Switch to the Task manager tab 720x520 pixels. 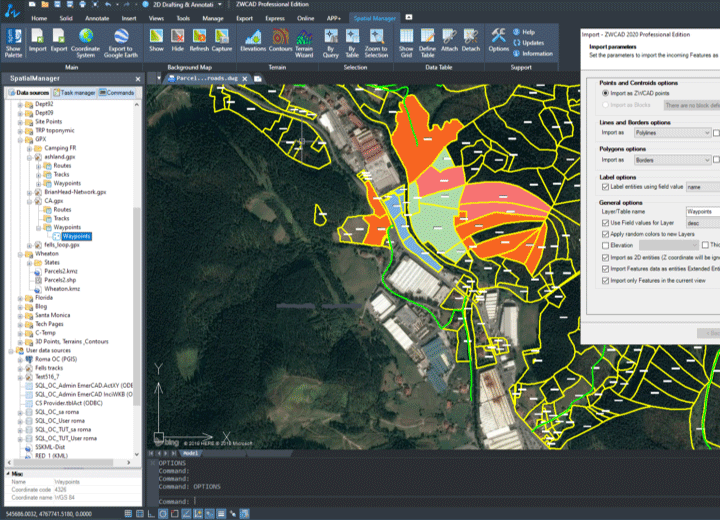(x=74, y=93)
